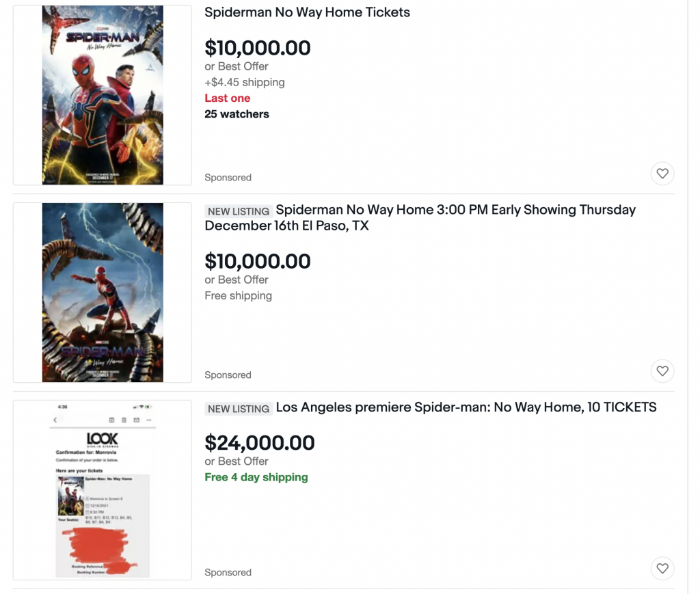Viewport: 700px width, 594px height.
Task: Click NEW LISTING badge on El Paso listing
Action: click(239, 211)
